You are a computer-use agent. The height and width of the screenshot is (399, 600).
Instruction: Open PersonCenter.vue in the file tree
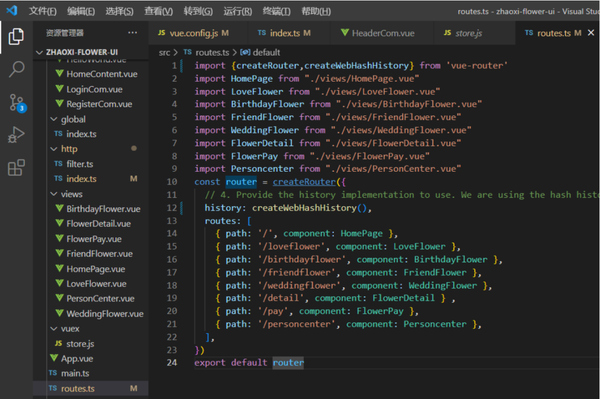100,299
